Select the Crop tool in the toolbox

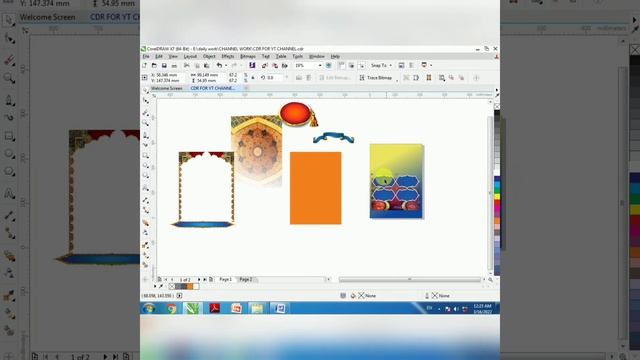(x=145, y=113)
